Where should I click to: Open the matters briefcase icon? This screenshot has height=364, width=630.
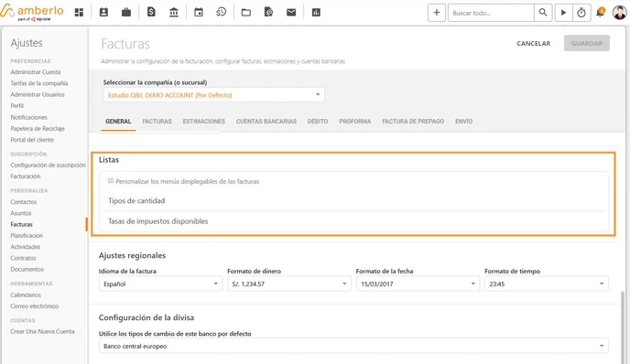(126, 13)
